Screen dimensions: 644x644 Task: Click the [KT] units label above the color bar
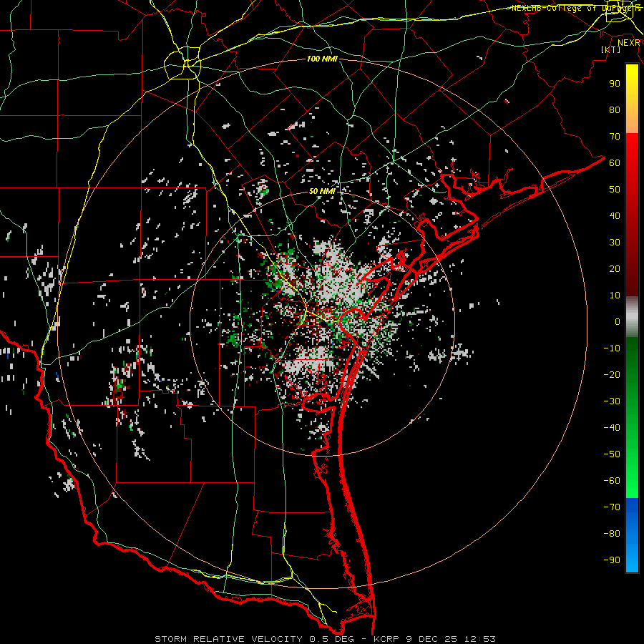[x=610, y=49]
